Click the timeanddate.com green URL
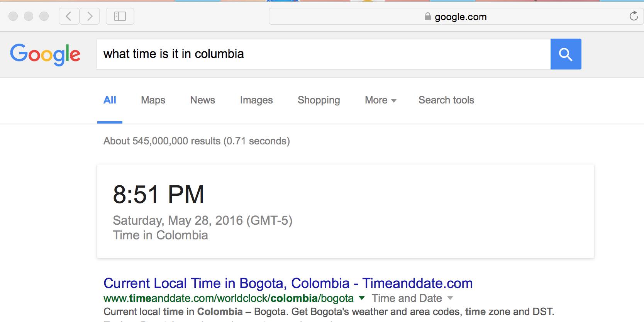The width and height of the screenshot is (644, 322). [229, 298]
